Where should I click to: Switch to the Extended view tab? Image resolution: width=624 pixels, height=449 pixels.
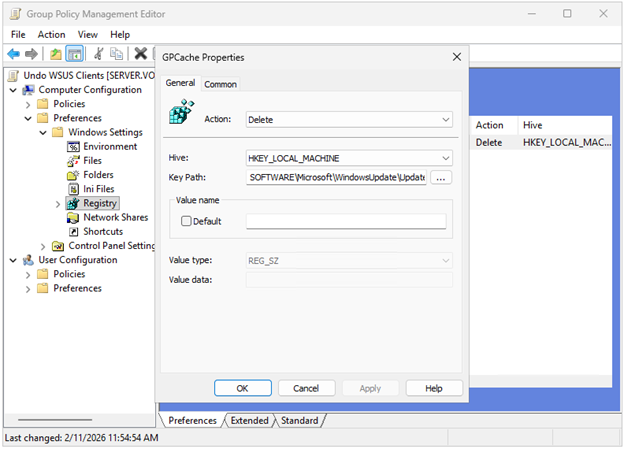coord(249,421)
